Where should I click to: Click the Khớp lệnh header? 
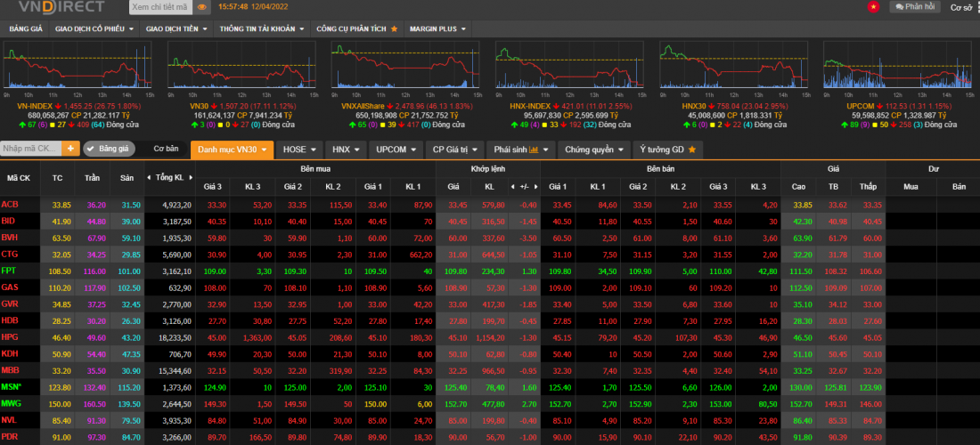coord(487,168)
